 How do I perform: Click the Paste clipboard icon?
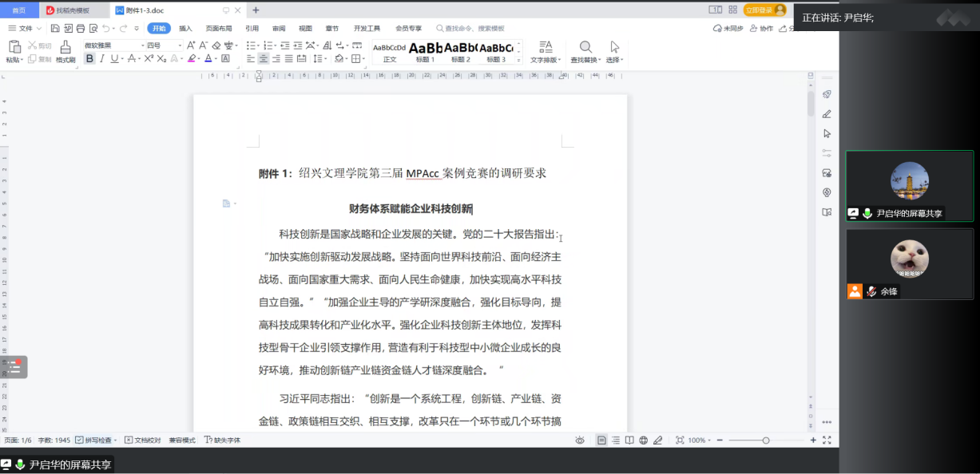coord(14,47)
